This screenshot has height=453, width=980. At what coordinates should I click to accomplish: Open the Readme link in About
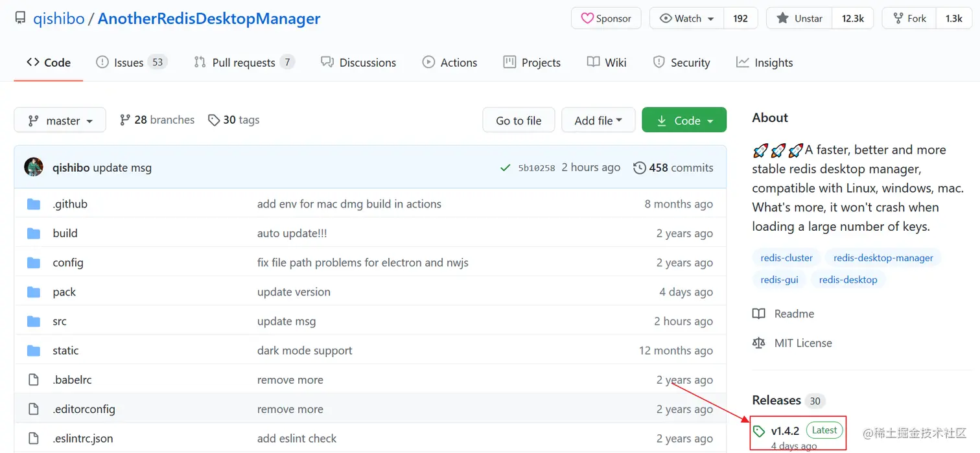pyautogui.click(x=783, y=314)
